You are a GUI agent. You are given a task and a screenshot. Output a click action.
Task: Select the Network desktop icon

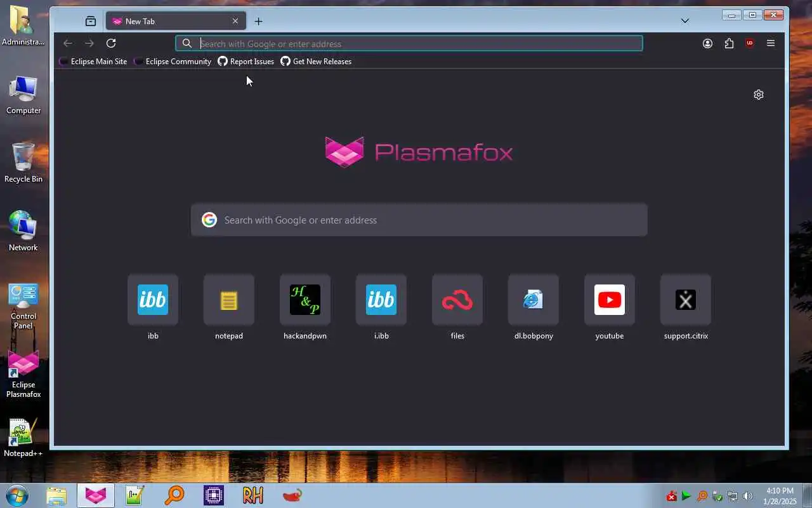tap(23, 231)
